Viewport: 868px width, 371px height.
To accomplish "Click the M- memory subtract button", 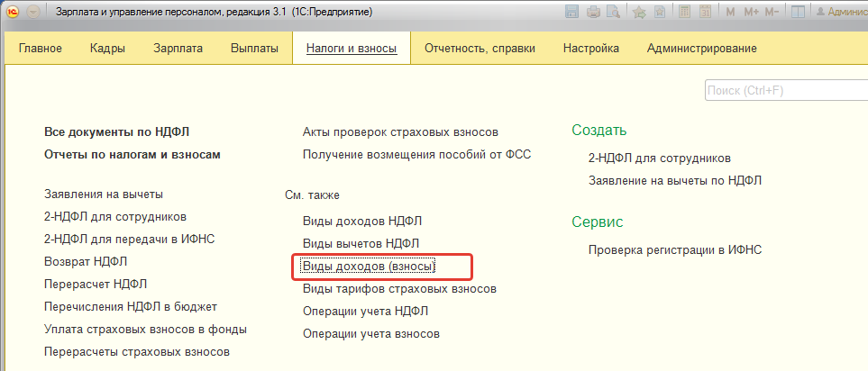I will click(772, 12).
